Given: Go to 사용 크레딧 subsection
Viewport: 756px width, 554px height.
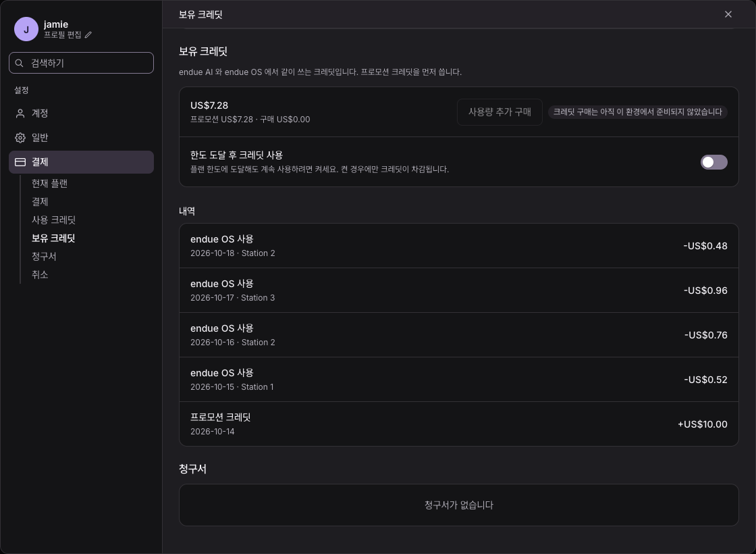Looking at the screenshot, I should point(53,220).
